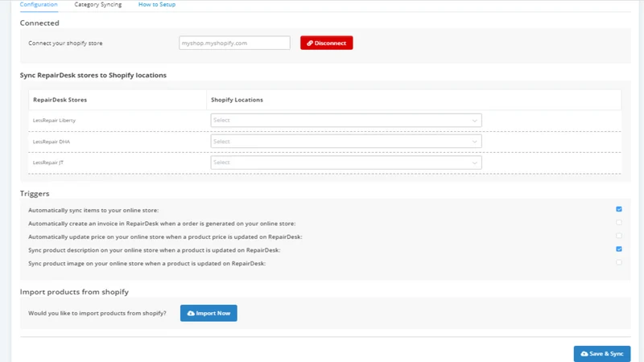Image resolution: width=644 pixels, height=362 pixels.
Task: Enable sync product image checkbox
Action: (619, 262)
